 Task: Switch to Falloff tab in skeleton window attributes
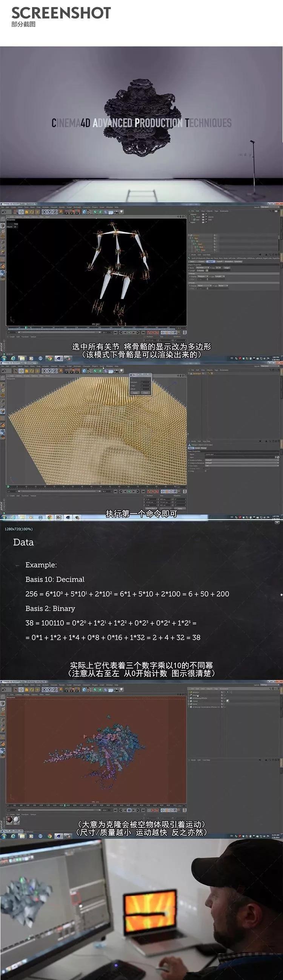tap(220, 262)
